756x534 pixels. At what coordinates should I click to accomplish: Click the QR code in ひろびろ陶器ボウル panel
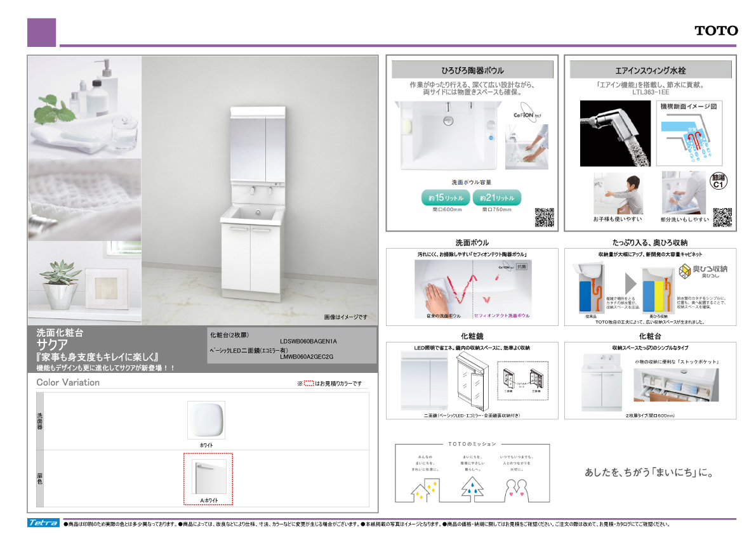point(545,217)
